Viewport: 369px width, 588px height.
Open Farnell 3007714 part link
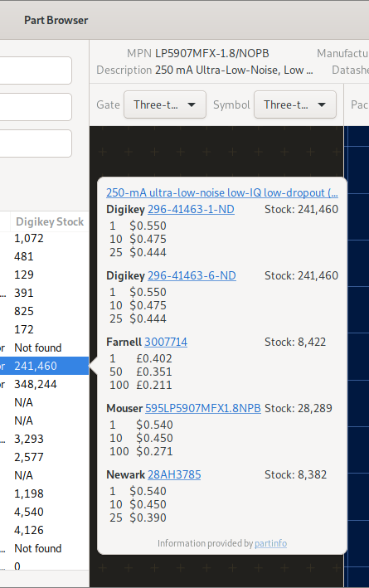[166, 342]
